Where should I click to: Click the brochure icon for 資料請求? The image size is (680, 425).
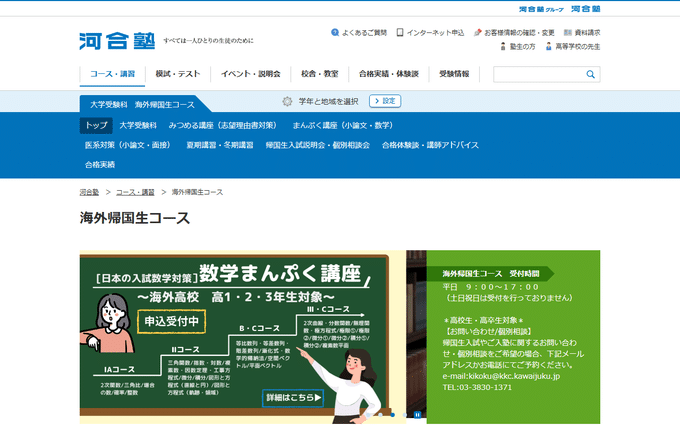click(x=568, y=33)
